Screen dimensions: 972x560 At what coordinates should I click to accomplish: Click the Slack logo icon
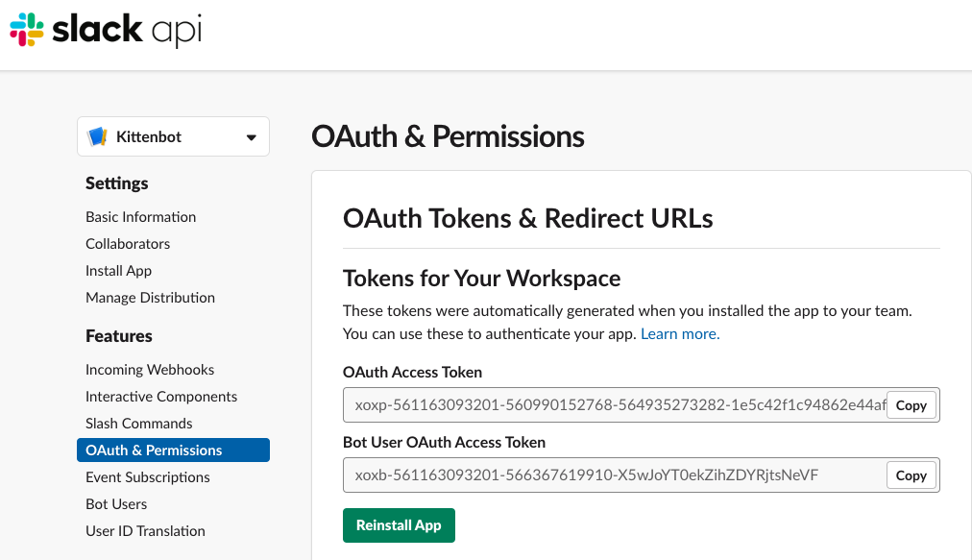point(27,29)
